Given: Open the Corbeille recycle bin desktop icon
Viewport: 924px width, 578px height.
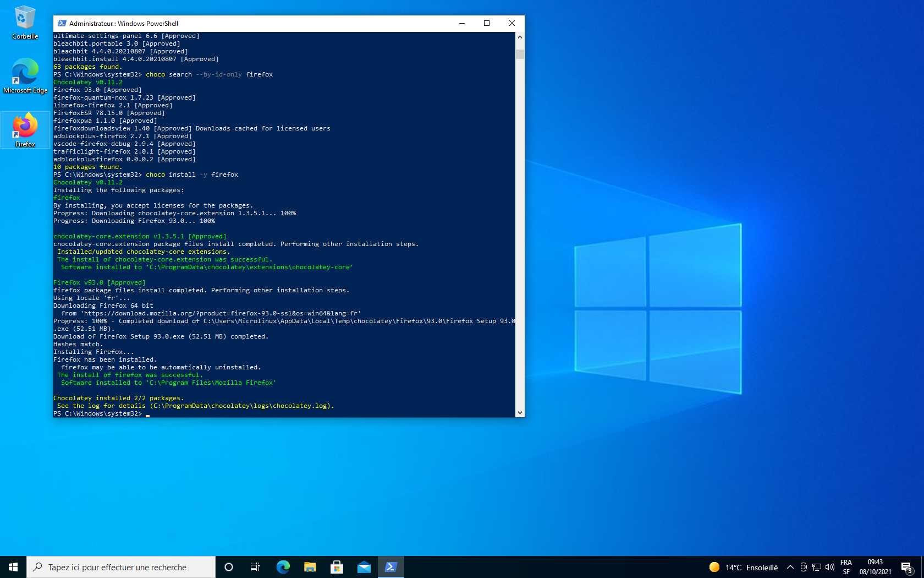Looking at the screenshot, I should click(x=25, y=23).
